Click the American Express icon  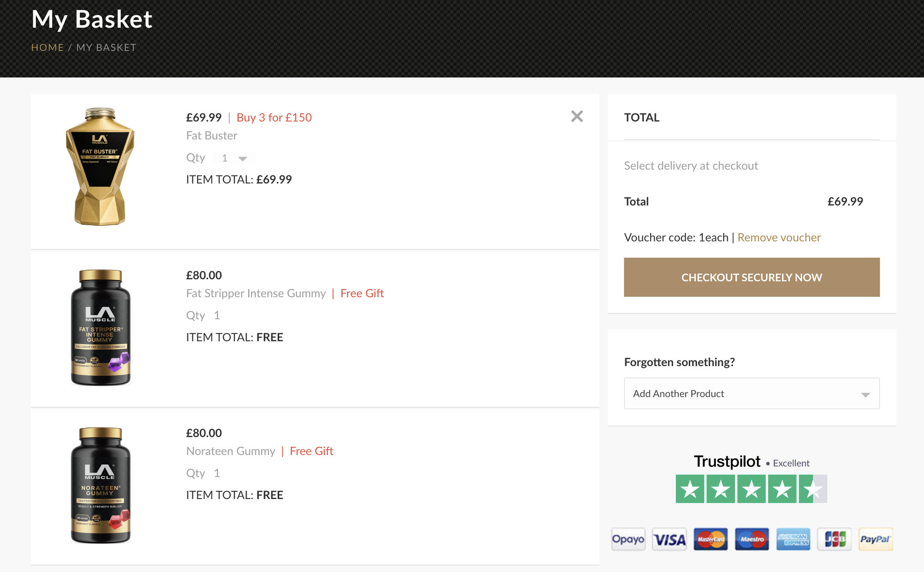pos(793,539)
